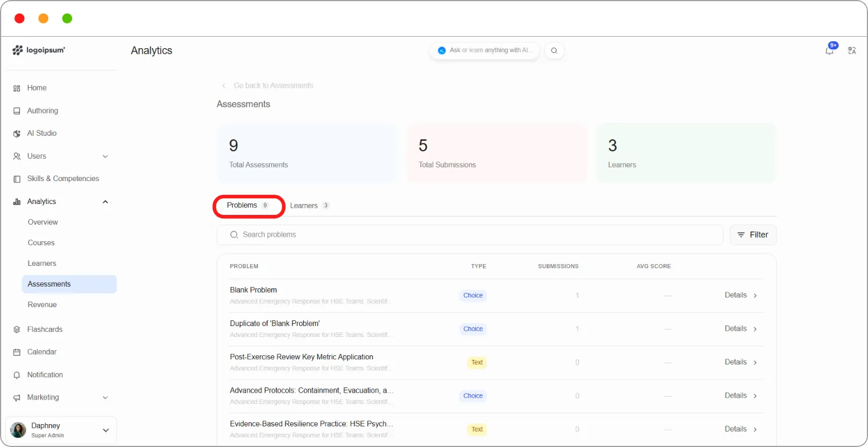Click the Marketing megaphone icon
868x447 pixels.
point(17,397)
